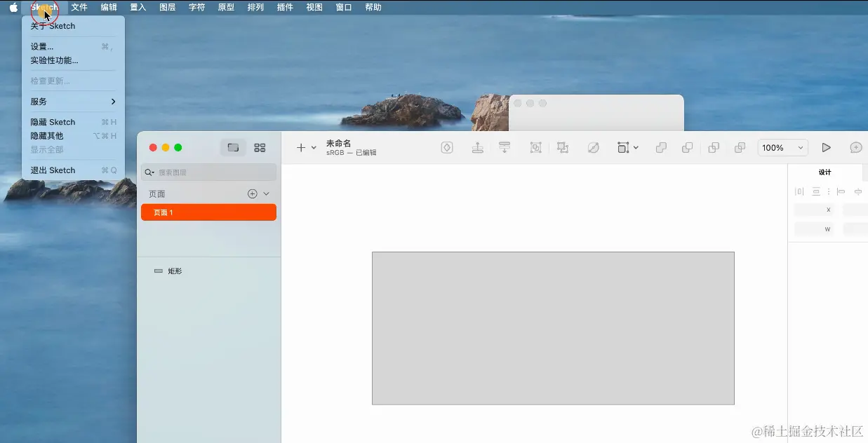Screen dimensions: 868x443
Task: Click the Intersect boolean operation icon
Action: tap(714, 147)
